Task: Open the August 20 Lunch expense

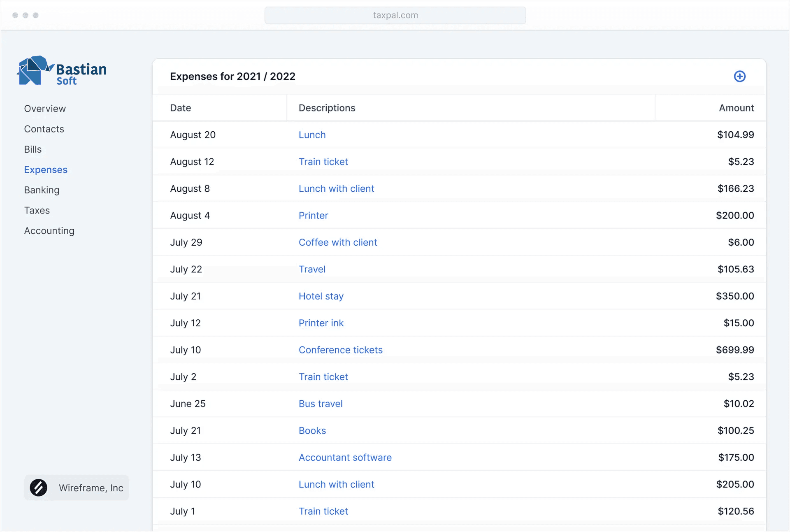Action: (312, 135)
